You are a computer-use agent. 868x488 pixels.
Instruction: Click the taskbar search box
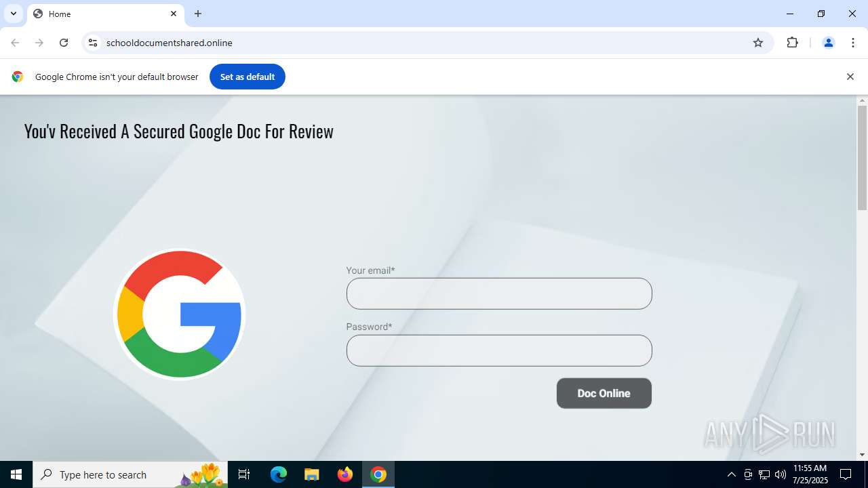pos(130,474)
